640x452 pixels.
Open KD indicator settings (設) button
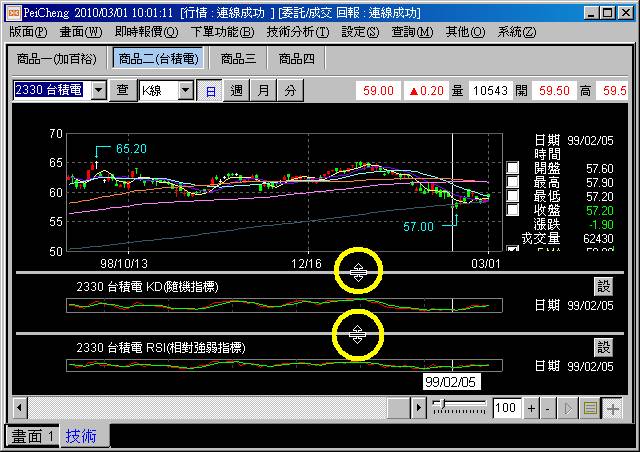[x=603, y=287]
